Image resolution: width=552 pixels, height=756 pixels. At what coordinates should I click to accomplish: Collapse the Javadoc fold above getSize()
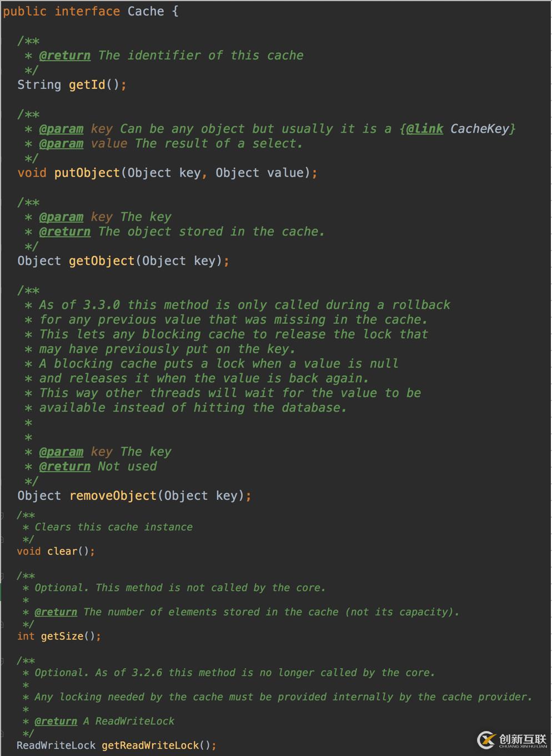2,576
